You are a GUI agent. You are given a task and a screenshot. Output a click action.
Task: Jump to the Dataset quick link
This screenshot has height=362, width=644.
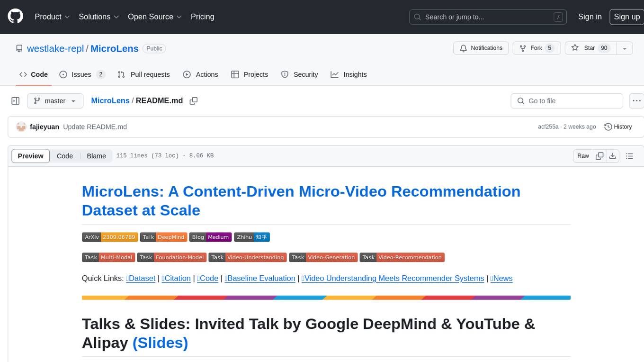[x=141, y=278]
